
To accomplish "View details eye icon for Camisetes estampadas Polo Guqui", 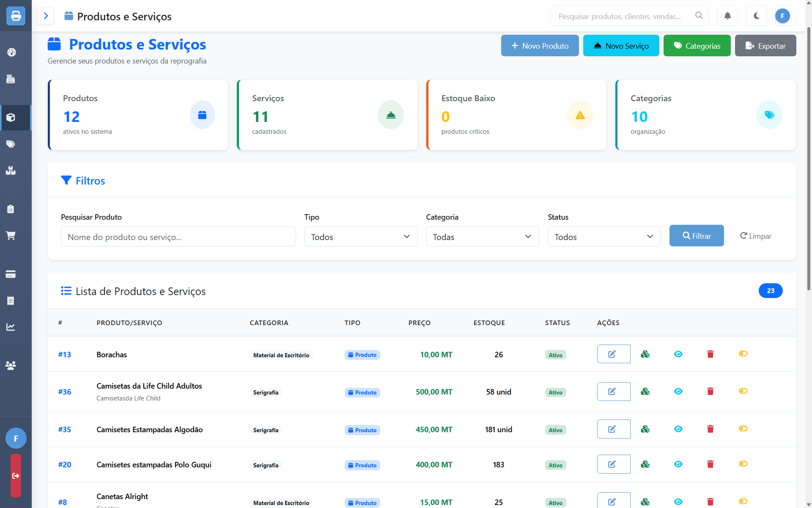I will (678, 464).
